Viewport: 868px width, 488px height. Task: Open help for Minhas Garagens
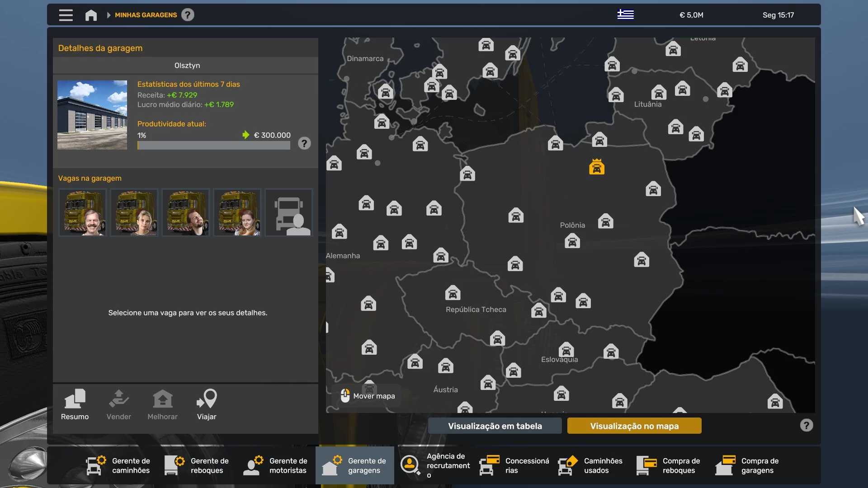point(188,15)
